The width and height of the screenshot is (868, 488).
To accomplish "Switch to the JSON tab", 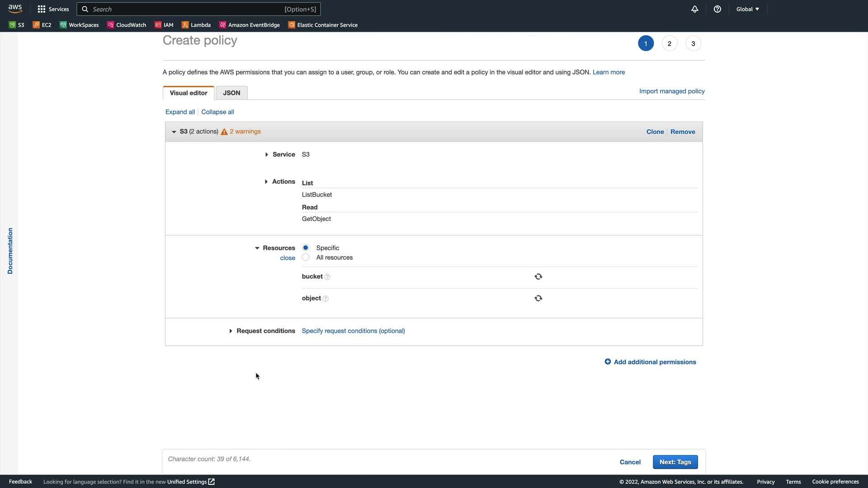I will tap(231, 93).
